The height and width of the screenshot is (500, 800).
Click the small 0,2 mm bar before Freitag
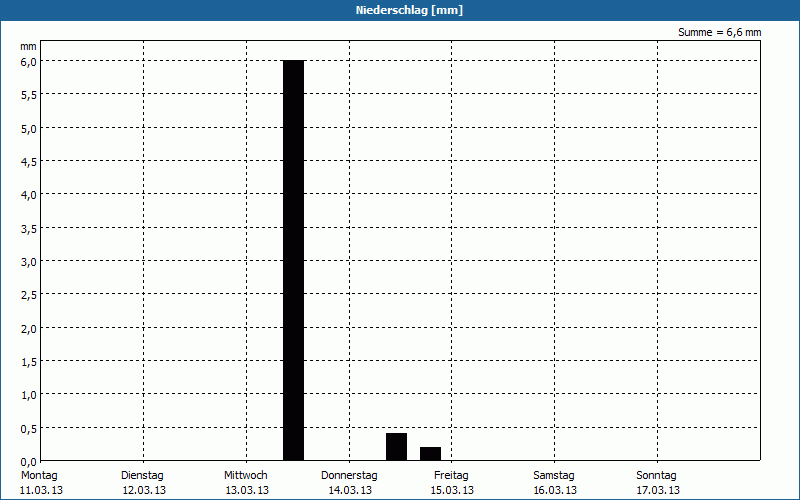(431, 454)
